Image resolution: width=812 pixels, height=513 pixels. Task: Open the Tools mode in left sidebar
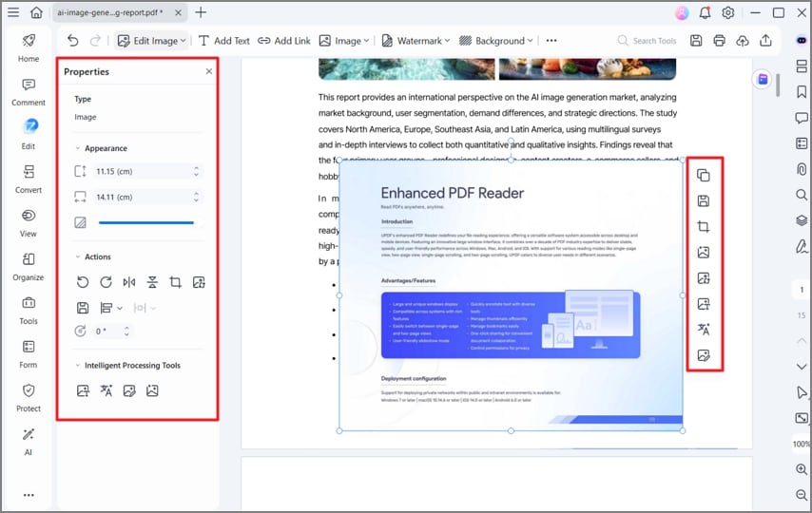tap(29, 310)
